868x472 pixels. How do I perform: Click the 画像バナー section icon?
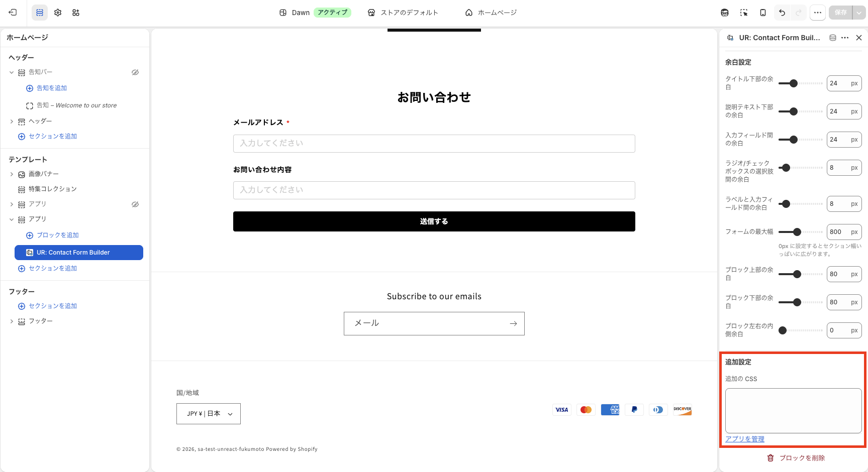click(22, 175)
